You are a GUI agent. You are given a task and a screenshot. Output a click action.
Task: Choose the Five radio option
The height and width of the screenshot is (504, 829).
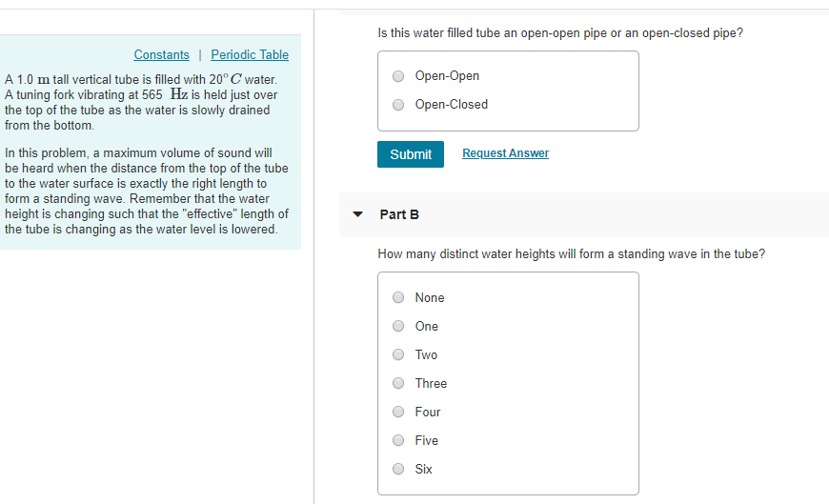pos(398,441)
